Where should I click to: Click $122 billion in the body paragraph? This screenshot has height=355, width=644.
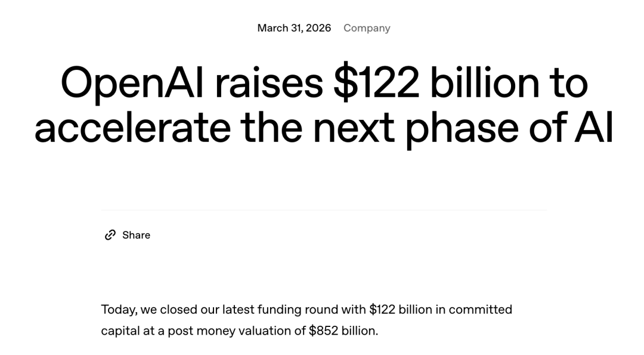click(400, 310)
